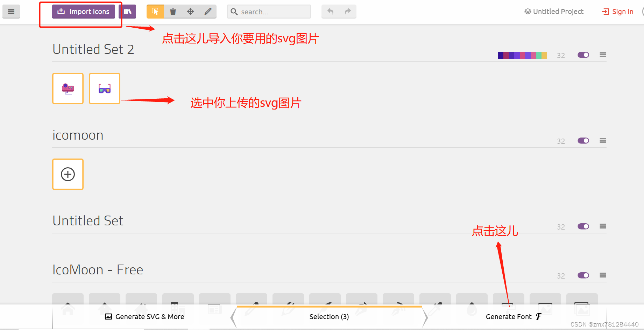Click the color palette beside Untitled Set 2
This screenshot has height=330, width=644.
(522, 55)
